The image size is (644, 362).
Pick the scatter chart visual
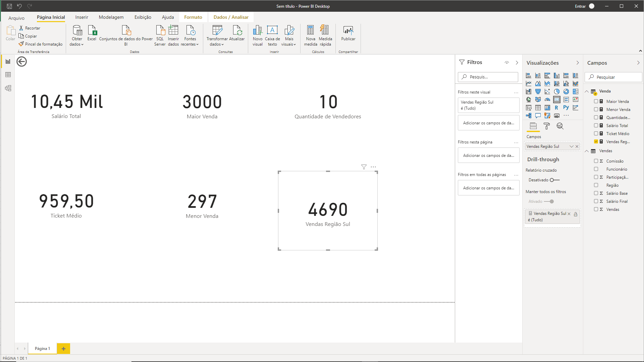547,92
